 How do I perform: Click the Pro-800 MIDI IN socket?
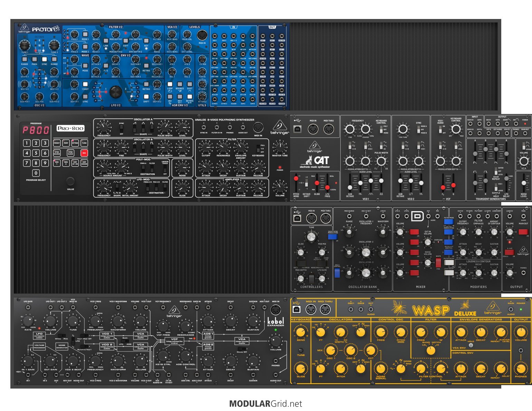click(x=258, y=127)
